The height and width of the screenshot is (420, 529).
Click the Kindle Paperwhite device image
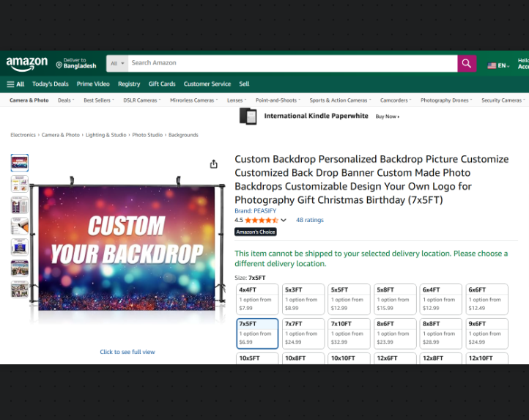pyautogui.click(x=248, y=117)
